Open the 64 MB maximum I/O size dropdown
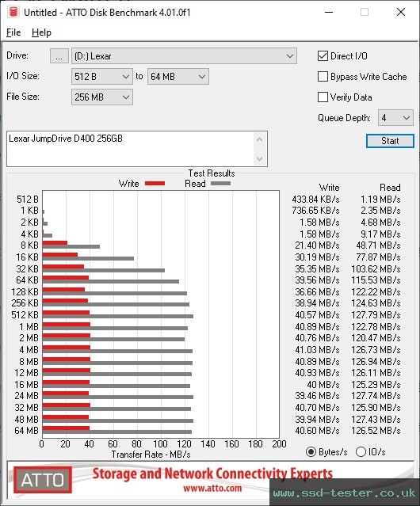The height and width of the screenshot is (506, 420). (178, 77)
